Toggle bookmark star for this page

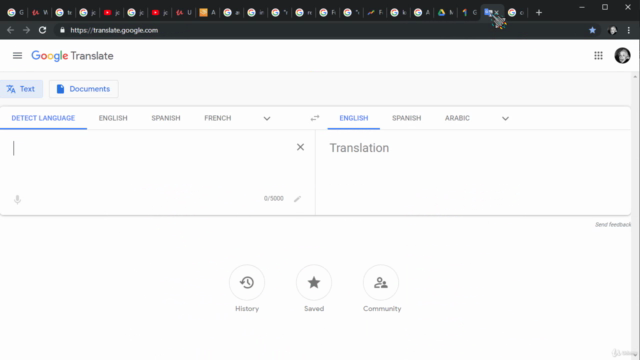point(592,30)
